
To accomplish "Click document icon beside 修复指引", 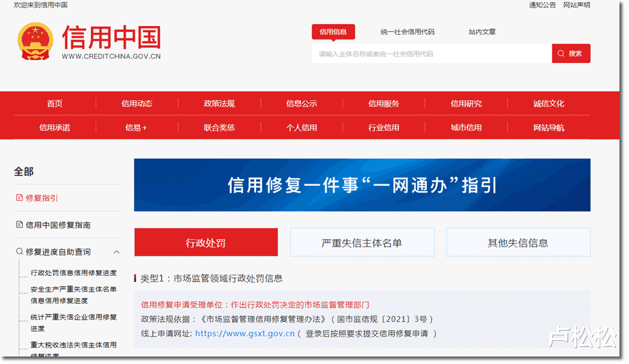I will coord(19,198).
